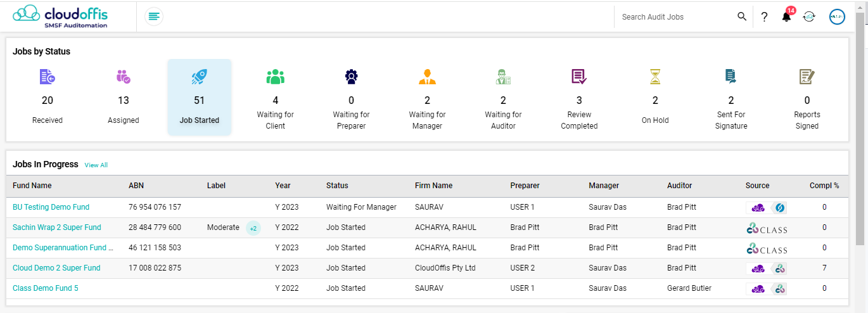The image size is (868, 313).
Task: Select the Waiting for Manager icon
Action: pos(428,77)
